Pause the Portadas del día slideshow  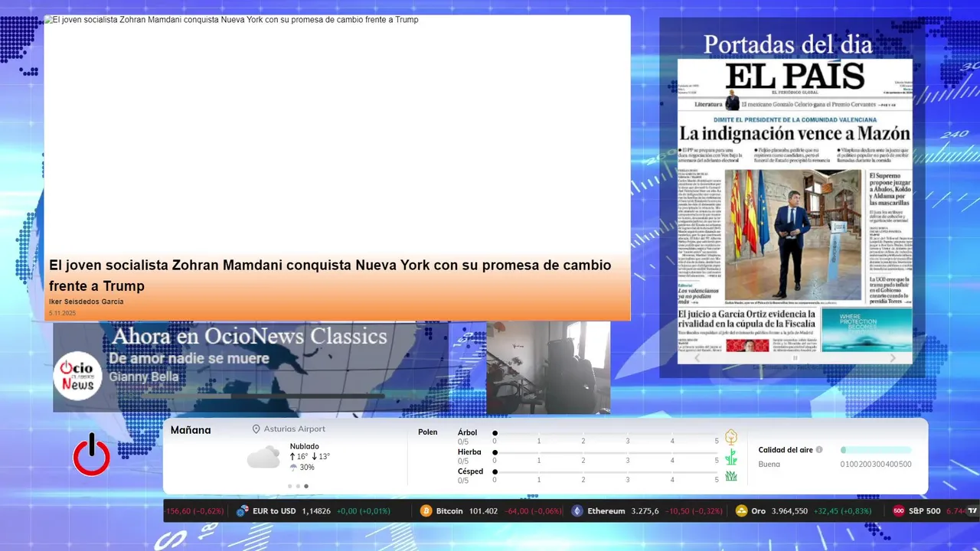(x=795, y=357)
